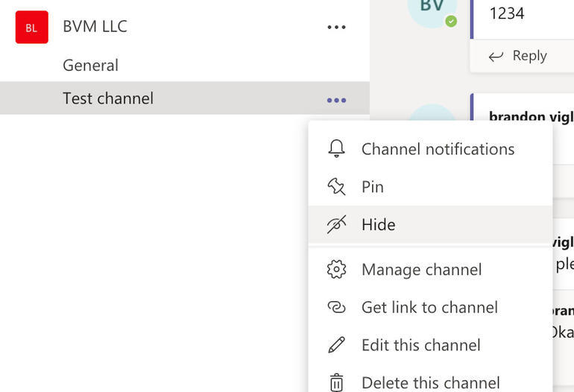
Task: Open BVM LLC team more options
Action: tap(336, 28)
